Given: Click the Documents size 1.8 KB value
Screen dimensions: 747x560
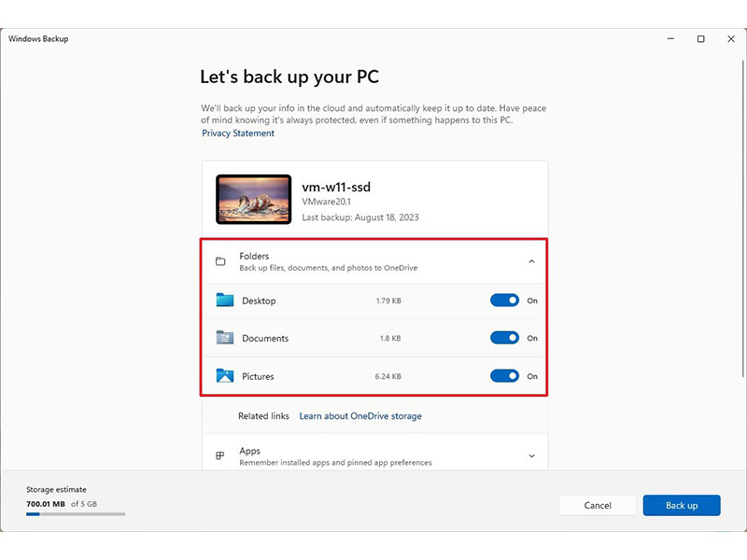Looking at the screenshot, I should tap(390, 339).
